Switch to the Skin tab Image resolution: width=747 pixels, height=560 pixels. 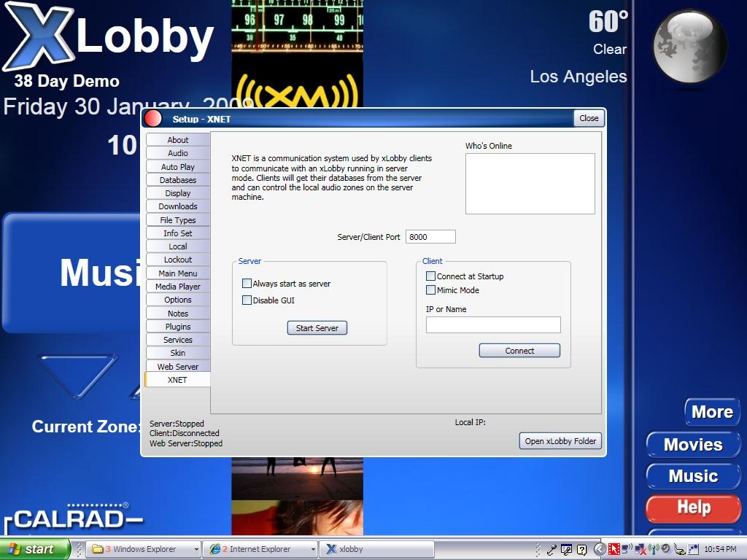tap(178, 353)
